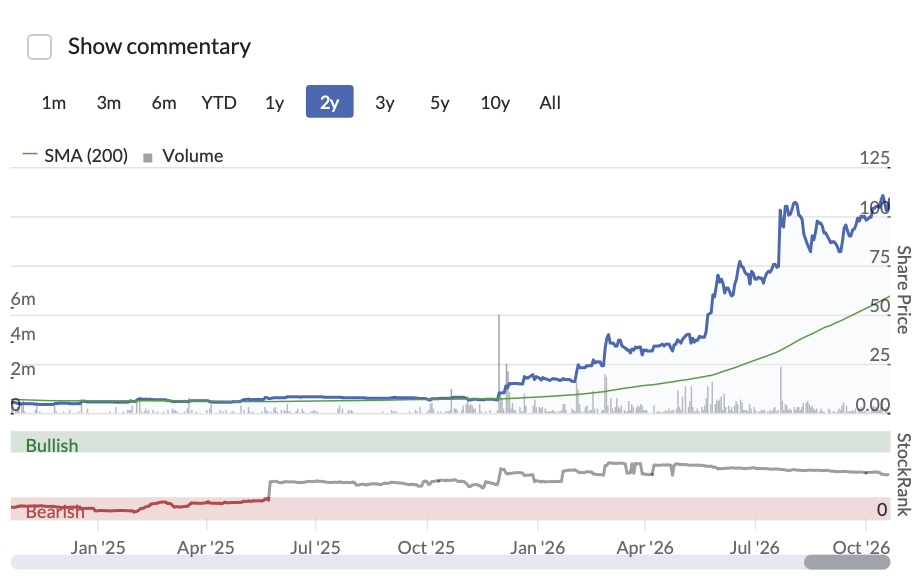This screenshot has height=584, width=924.
Task: Click the green SMA legend line marker
Action: (29, 154)
